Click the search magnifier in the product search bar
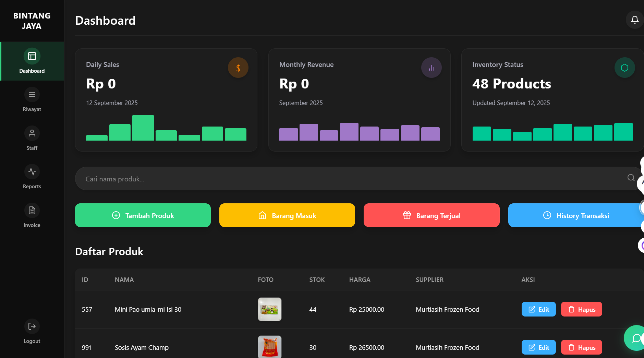The height and width of the screenshot is (358, 644). click(x=631, y=178)
